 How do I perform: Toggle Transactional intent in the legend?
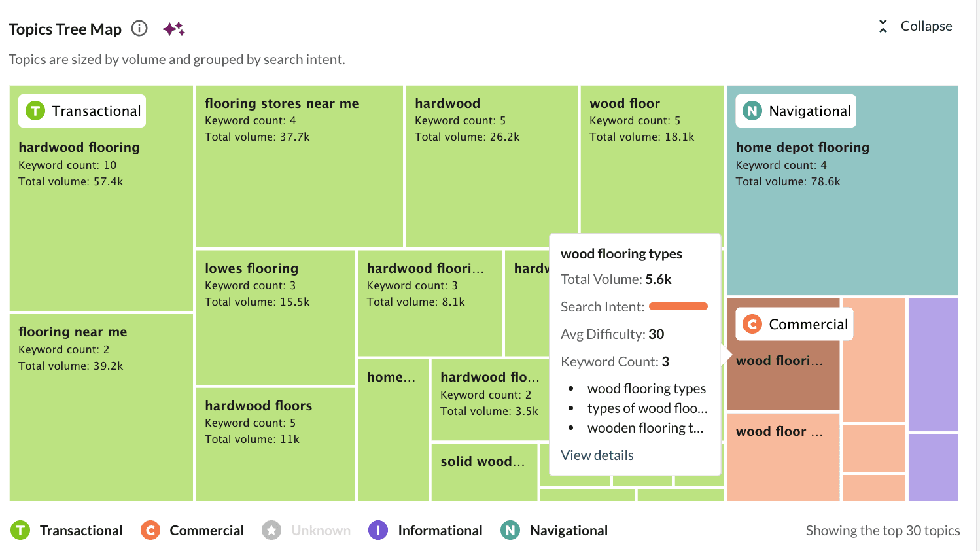pos(67,530)
